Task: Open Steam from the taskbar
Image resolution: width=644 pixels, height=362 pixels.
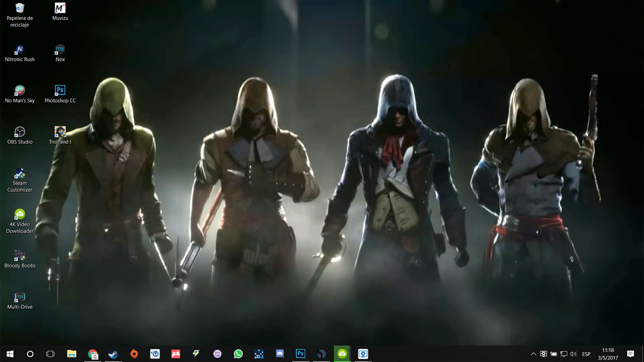Action: tap(114, 354)
